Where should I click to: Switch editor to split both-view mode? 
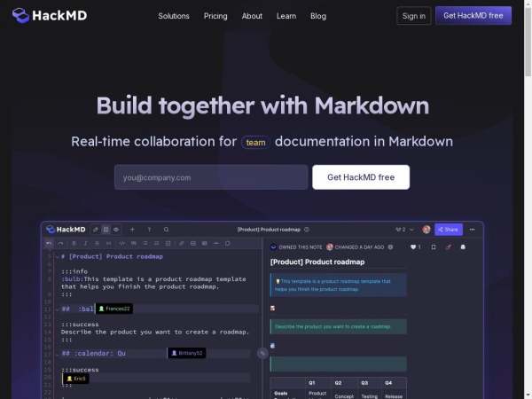pyautogui.click(x=106, y=230)
